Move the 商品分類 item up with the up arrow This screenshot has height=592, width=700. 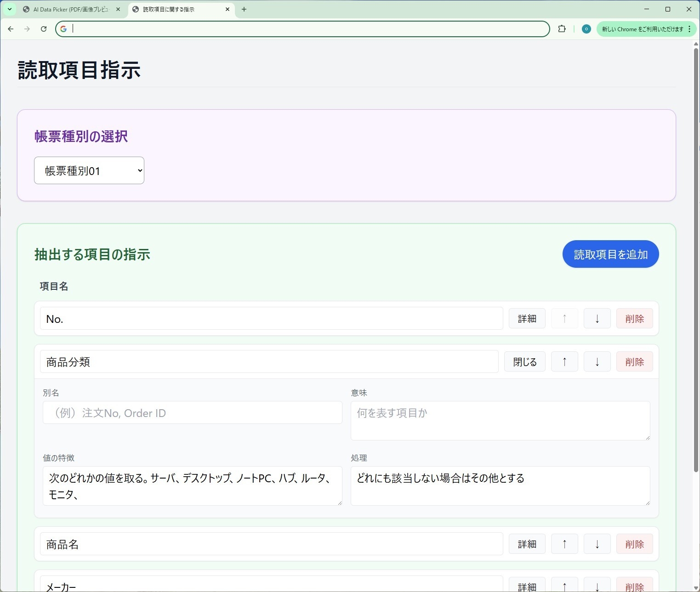564,361
